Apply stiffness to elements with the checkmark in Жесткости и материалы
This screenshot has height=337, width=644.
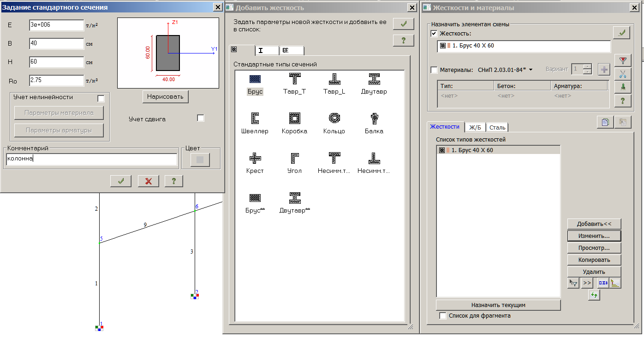coord(622,33)
